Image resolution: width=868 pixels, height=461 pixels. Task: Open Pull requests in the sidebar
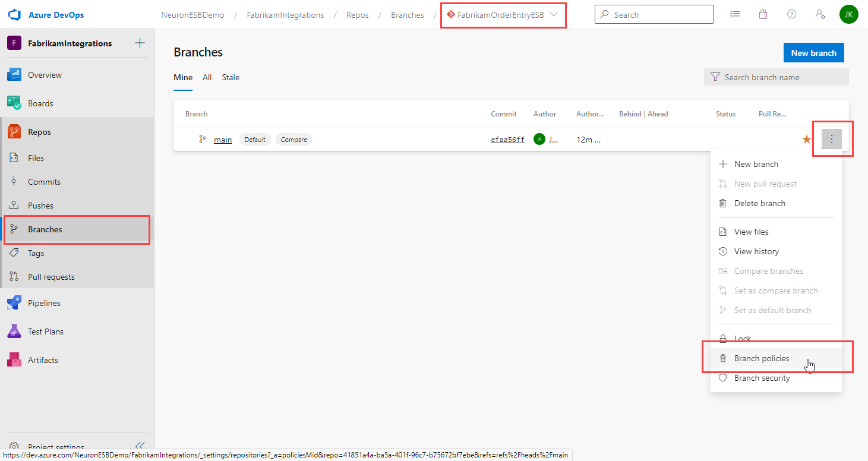77,277
